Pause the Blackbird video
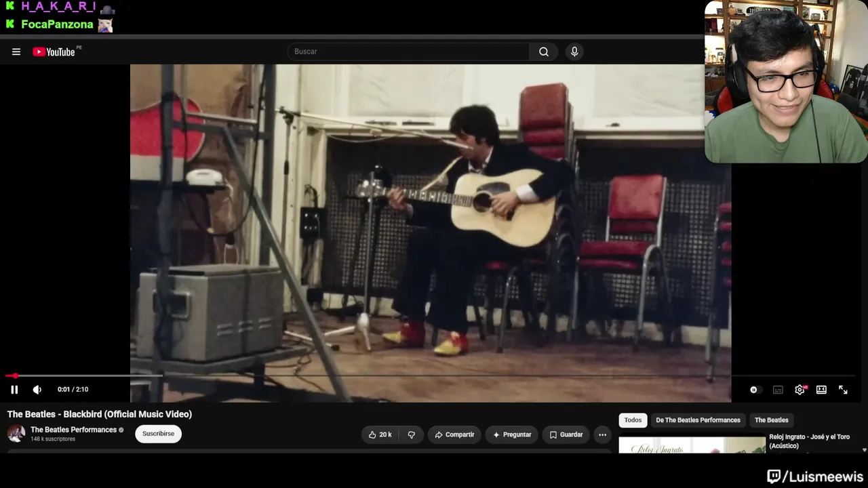Image resolution: width=868 pixels, height=488 pixels. (x=14, y=390)
